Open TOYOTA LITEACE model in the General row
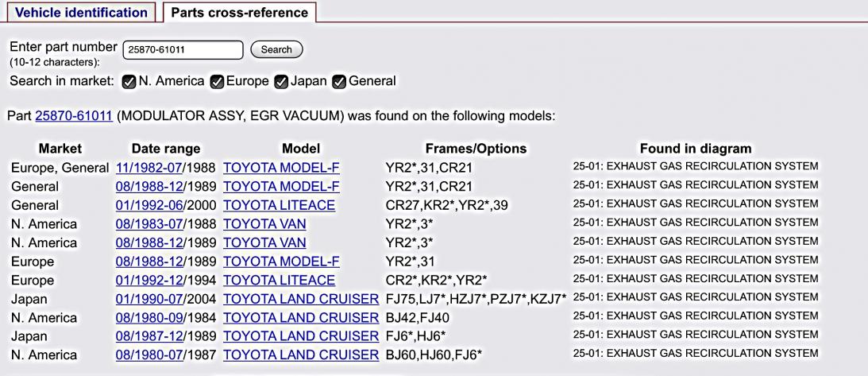868x376 pixels. pos(279,205)
